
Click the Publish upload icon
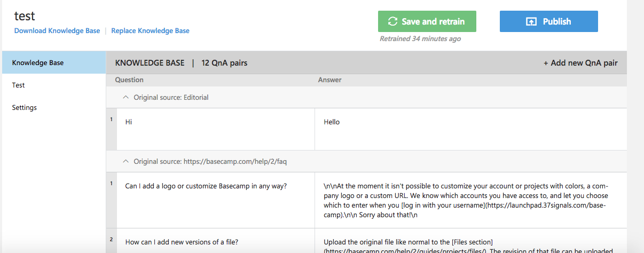[x=531, y=22]
